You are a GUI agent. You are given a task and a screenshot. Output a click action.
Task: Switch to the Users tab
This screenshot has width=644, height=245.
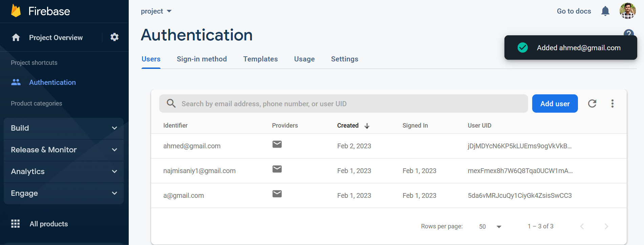[x=151, y=59]
